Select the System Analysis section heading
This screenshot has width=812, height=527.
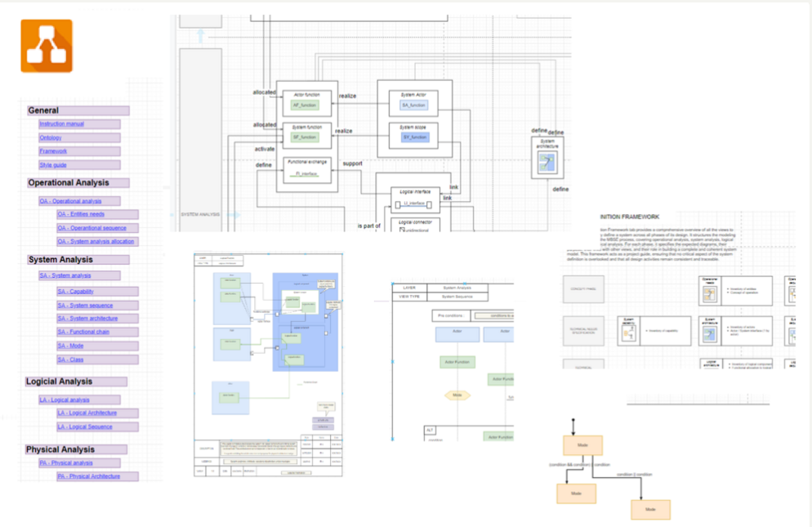coord(78,260)
